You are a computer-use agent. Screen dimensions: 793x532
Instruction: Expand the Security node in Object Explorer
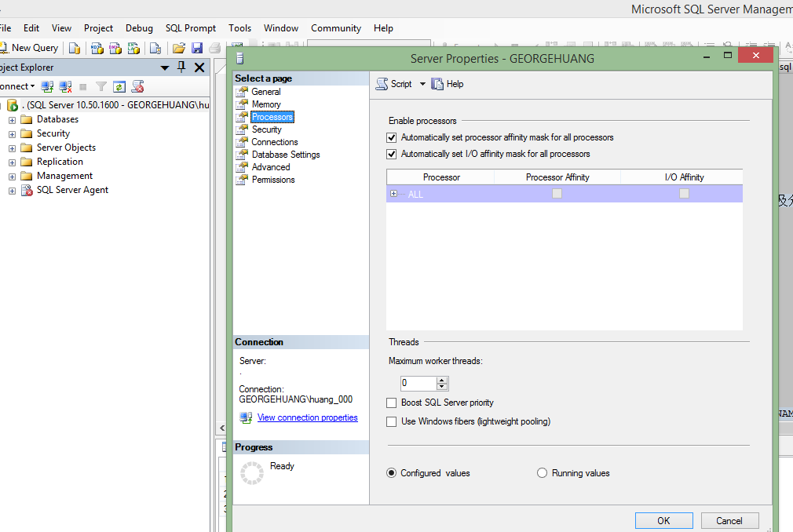coord(12,134)
